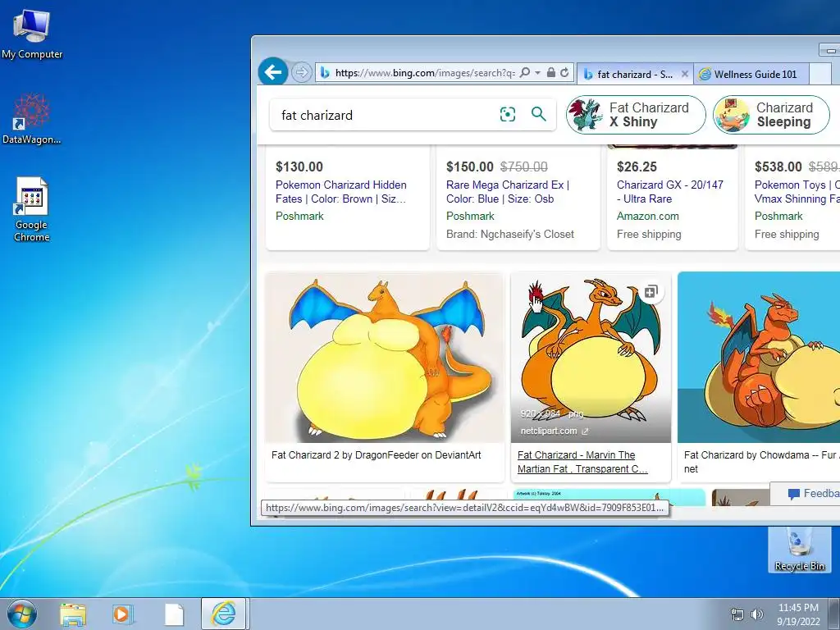Click 'Amazon.com' seller text

pyautogui.click(x=648, y=216)
